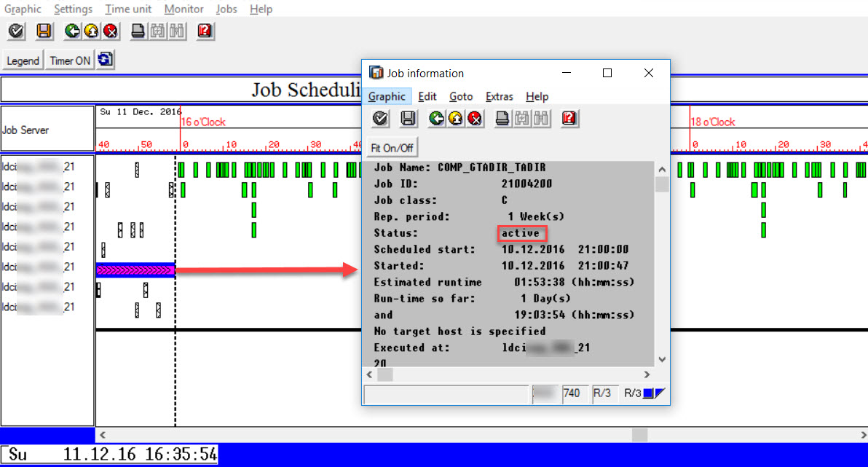
Task: Click the printer icon in Job information toolbar
Action: [502, 118]
